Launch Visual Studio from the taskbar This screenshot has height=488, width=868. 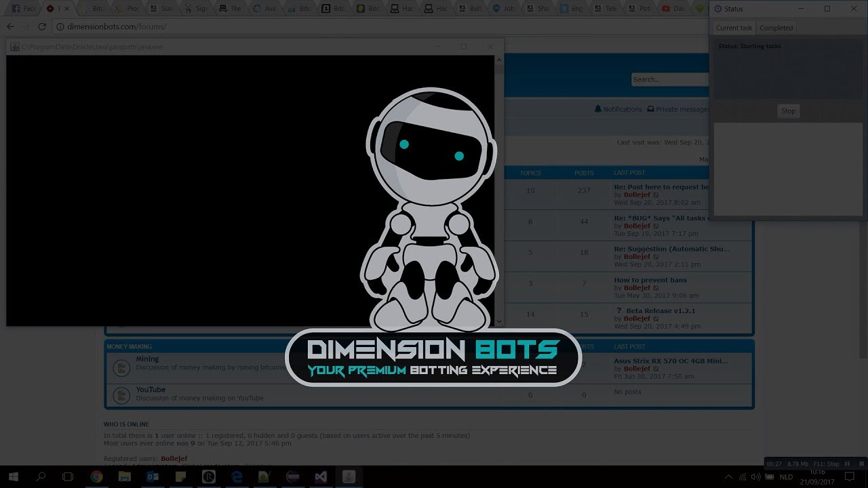321,477
